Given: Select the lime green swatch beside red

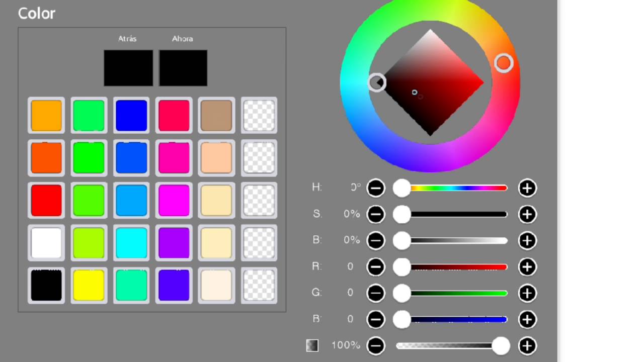Looking at the screenshot, I should pos(89,200).
